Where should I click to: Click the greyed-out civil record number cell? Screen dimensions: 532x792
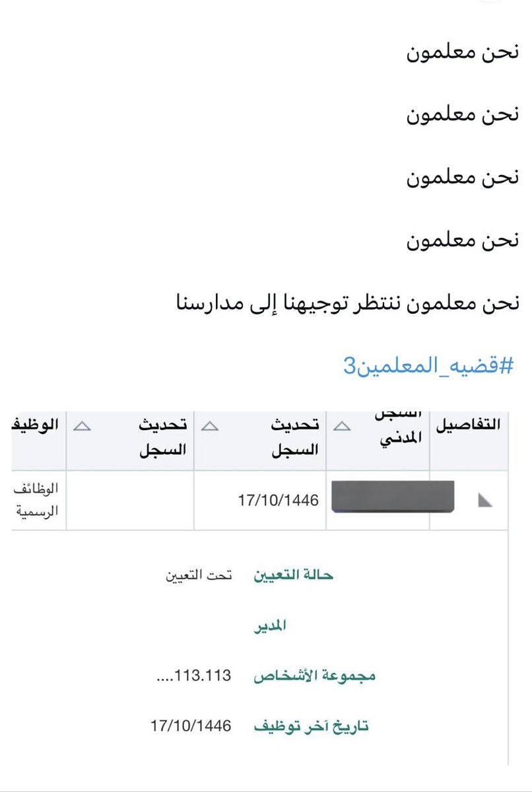point(393,497)
